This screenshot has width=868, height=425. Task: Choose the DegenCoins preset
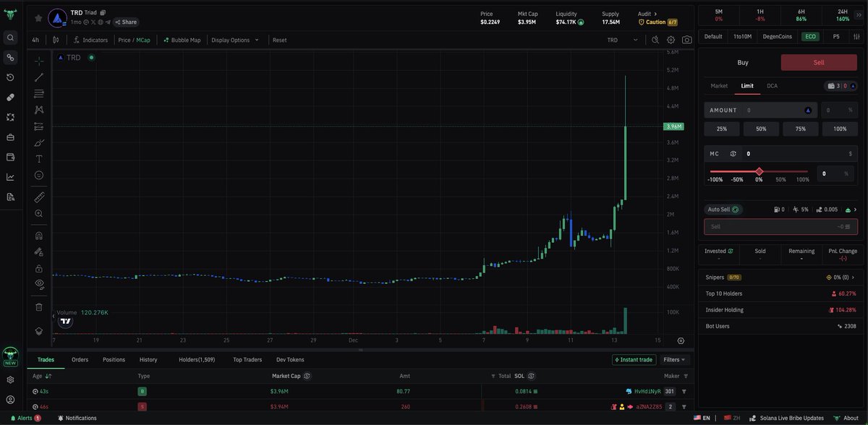click(778, 36)
